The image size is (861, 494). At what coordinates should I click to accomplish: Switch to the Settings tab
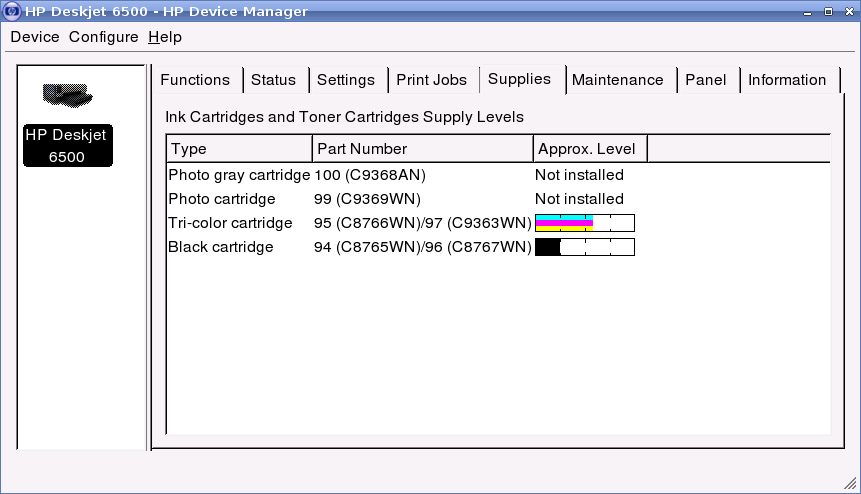[x=346, y=80]
